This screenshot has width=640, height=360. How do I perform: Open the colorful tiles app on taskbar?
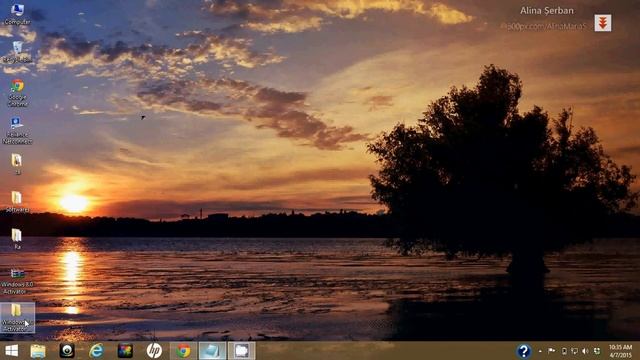125,351
